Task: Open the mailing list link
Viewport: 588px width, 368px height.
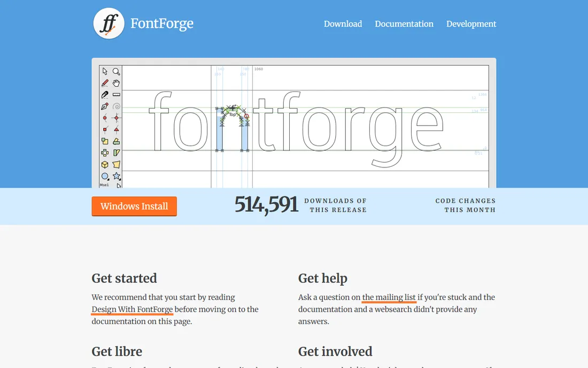Action: [x=389, y=297]
